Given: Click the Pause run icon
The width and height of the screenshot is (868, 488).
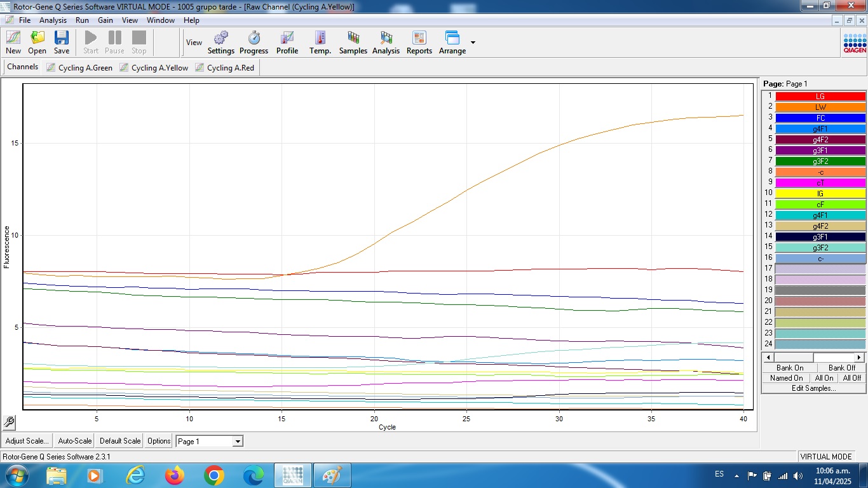Looking at the screenshot, I should click(x=114, y=43).
